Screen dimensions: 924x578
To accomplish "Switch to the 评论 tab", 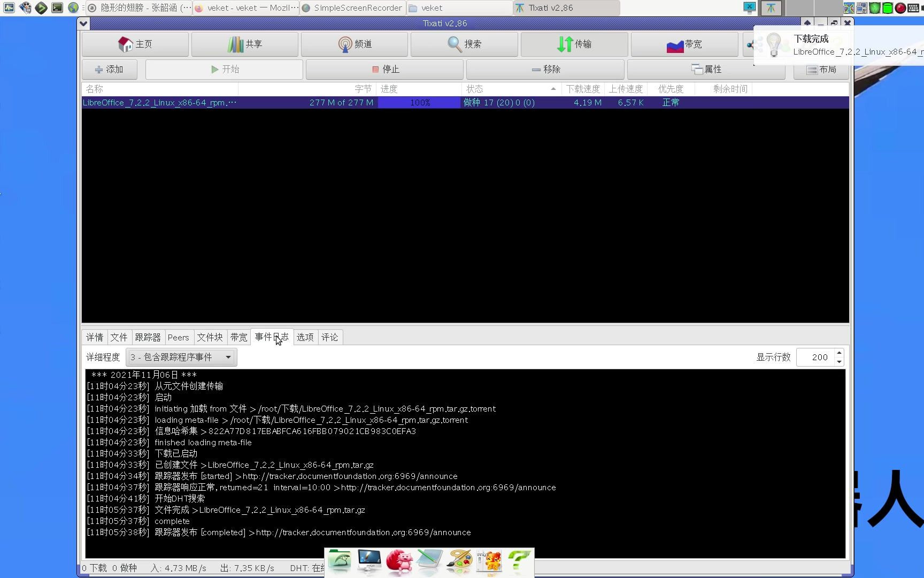I will 330,337.
